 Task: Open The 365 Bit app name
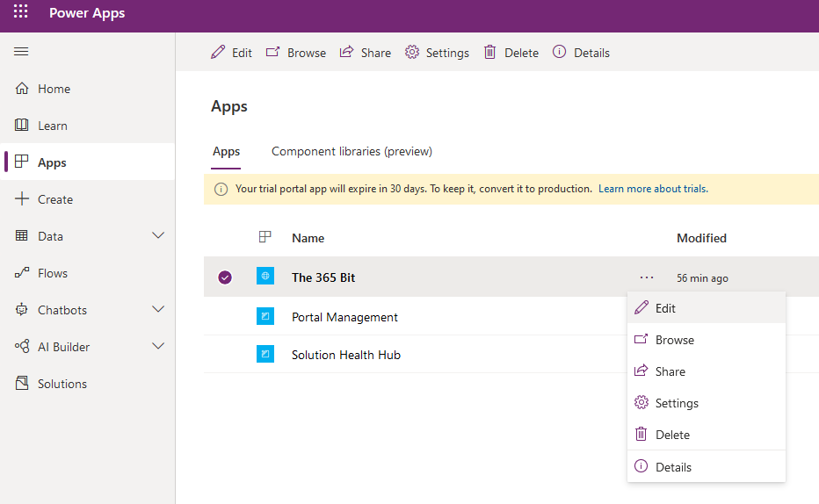pos(323,277)
